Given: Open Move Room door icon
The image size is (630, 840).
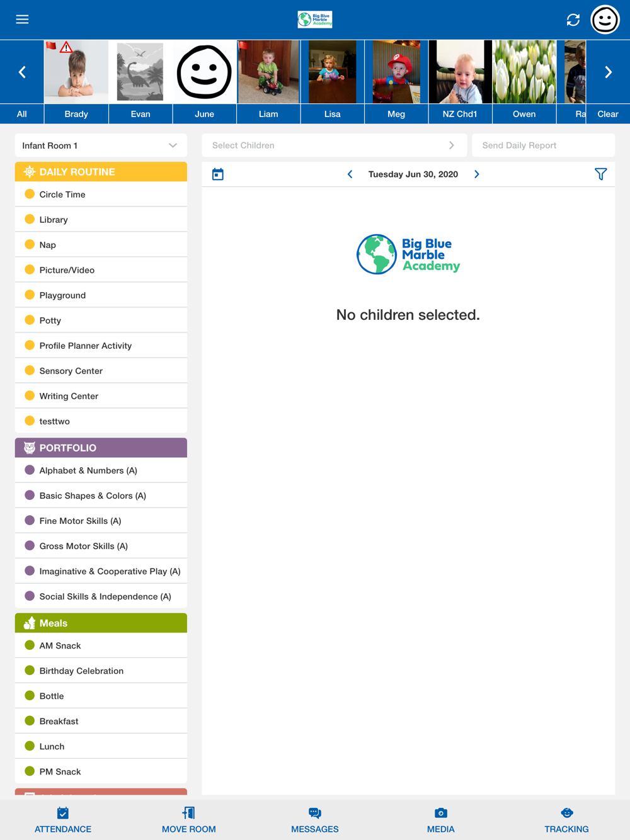Looking at the screenshot, I should (188, 813).
